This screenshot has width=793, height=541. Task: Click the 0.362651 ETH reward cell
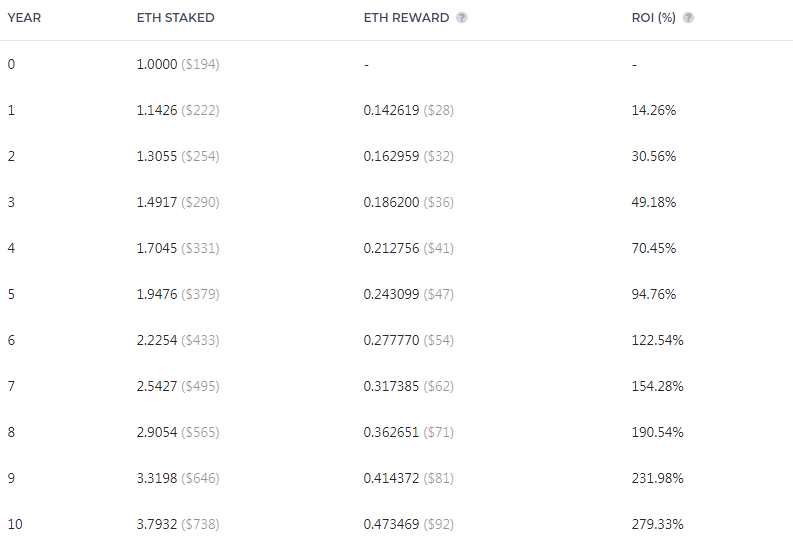coord(392,432)
